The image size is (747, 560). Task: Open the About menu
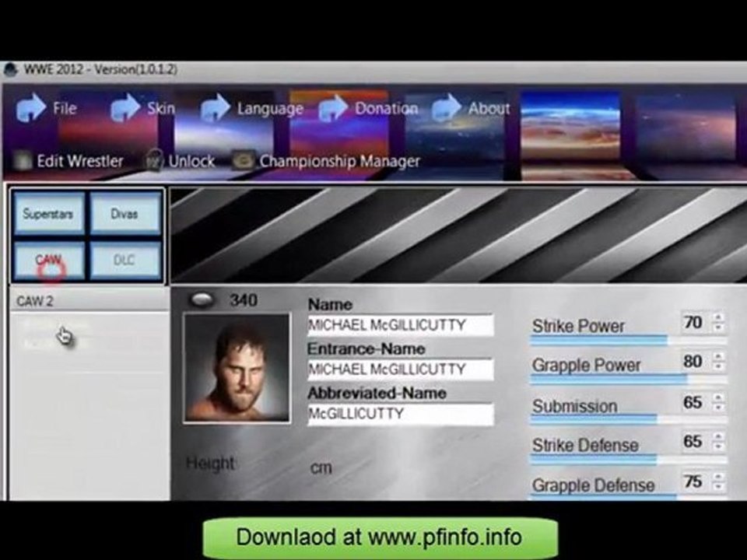pyautogui.click(x=489, y=108)
